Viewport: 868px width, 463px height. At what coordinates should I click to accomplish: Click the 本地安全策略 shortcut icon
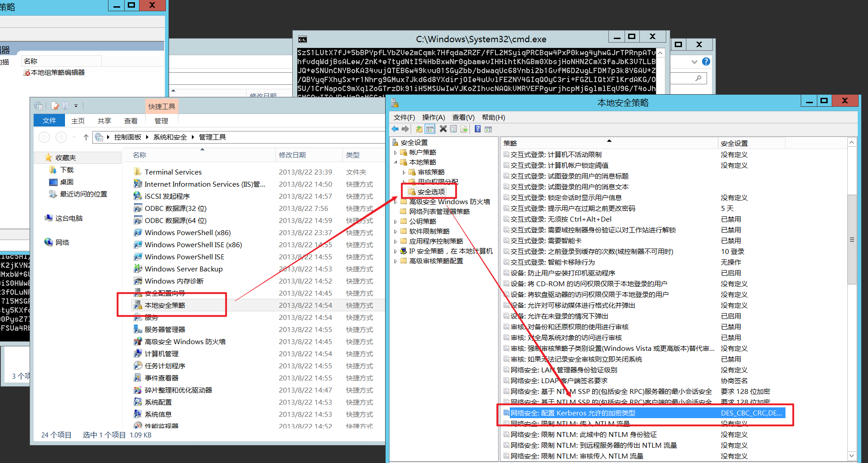[x=138, y=305]
